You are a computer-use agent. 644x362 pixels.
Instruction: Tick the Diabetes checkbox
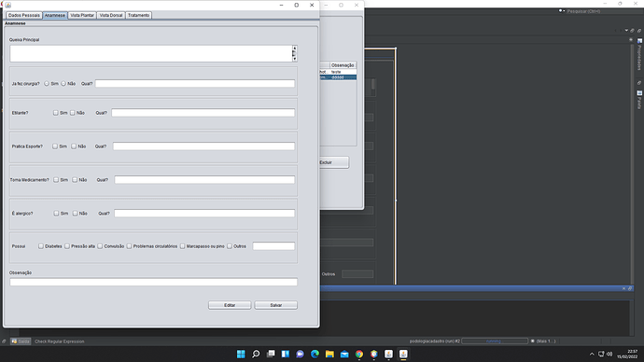[41, 246]
